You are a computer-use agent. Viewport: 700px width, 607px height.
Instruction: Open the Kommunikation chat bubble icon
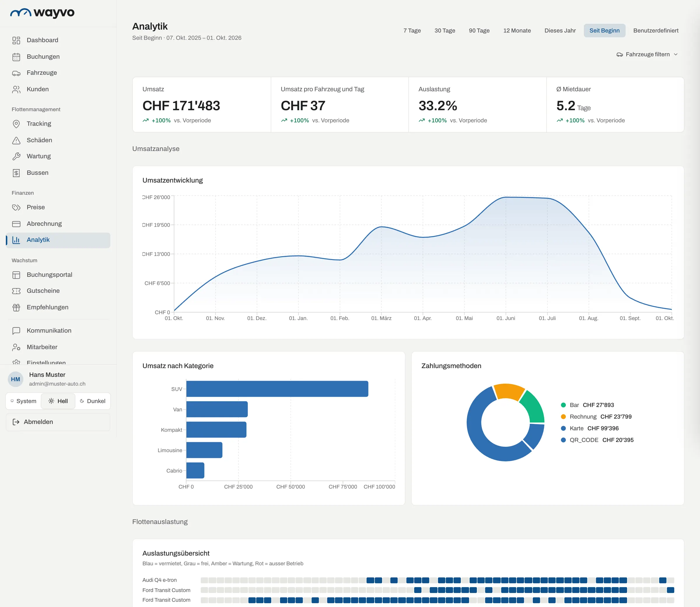[16, 331]
